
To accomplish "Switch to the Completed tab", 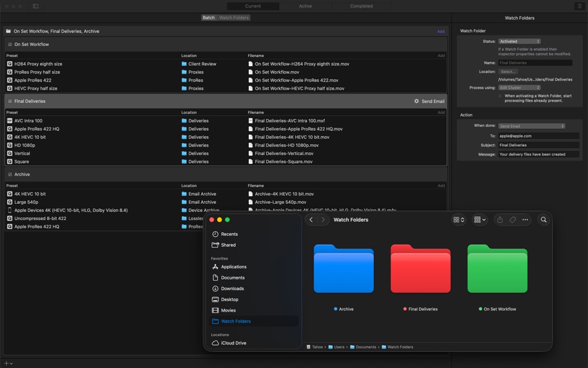I will [362, 6].
